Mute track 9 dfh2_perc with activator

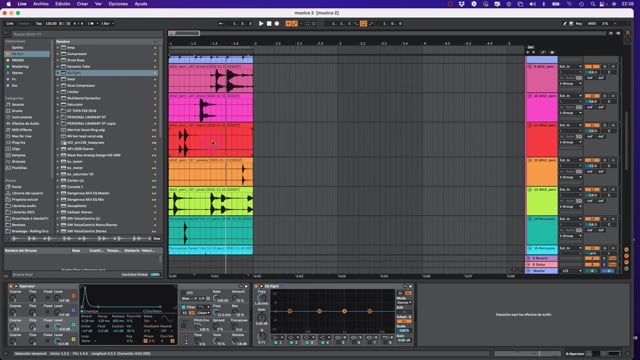(x=592, y=67)
